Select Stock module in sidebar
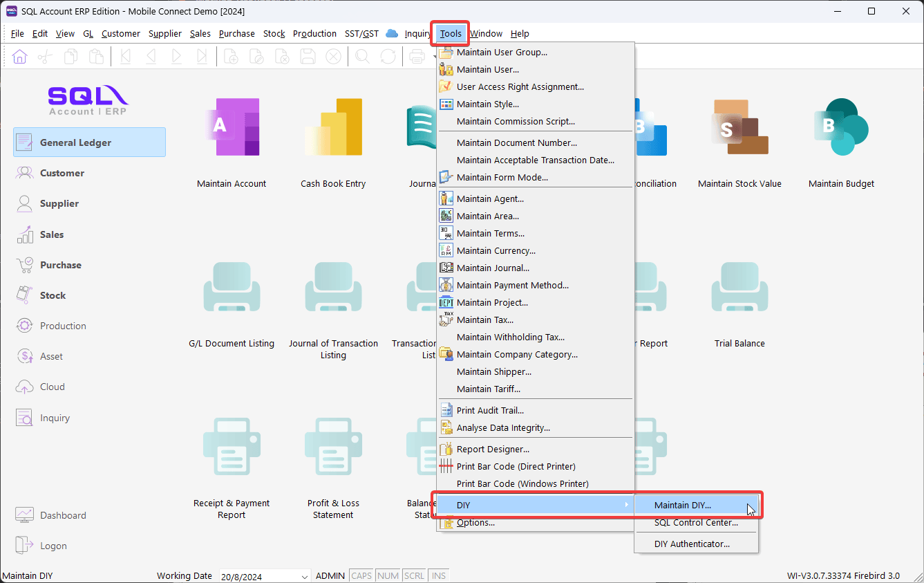 tap(53, 295)
